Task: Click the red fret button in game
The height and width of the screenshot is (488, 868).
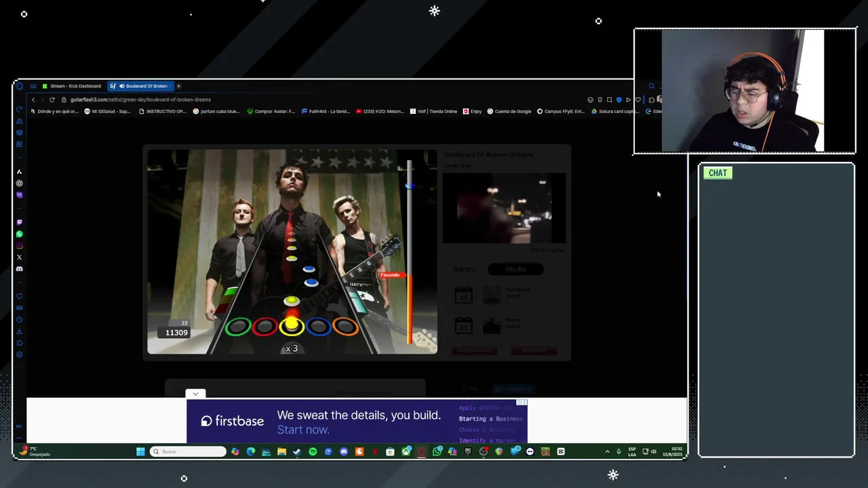Action: pyautogui.click(x=264, y=327)
